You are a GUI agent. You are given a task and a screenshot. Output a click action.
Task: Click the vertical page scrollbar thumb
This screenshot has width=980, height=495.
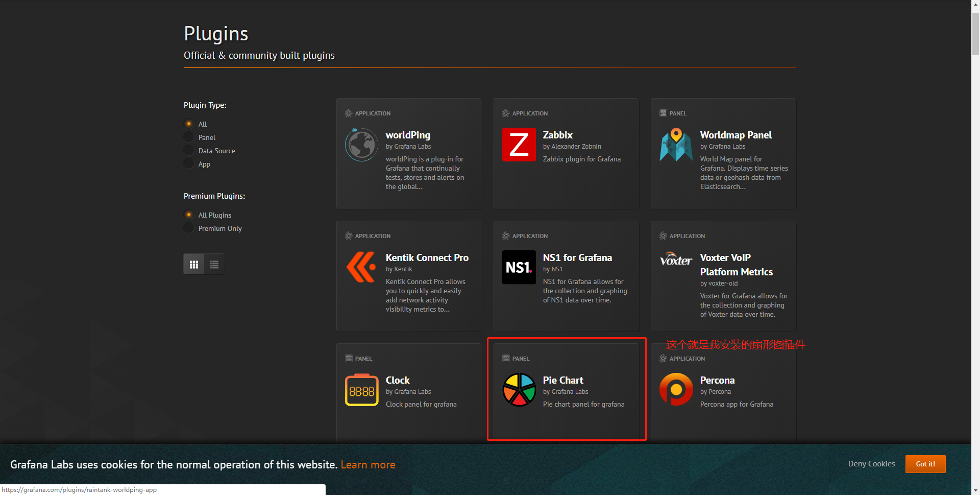pos(975,34)
